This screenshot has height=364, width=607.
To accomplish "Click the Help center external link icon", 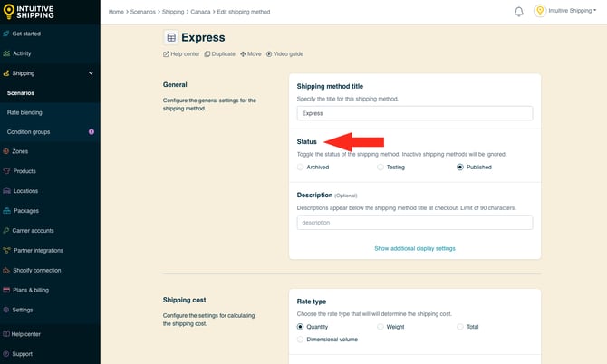I will (x=166, y=54).
